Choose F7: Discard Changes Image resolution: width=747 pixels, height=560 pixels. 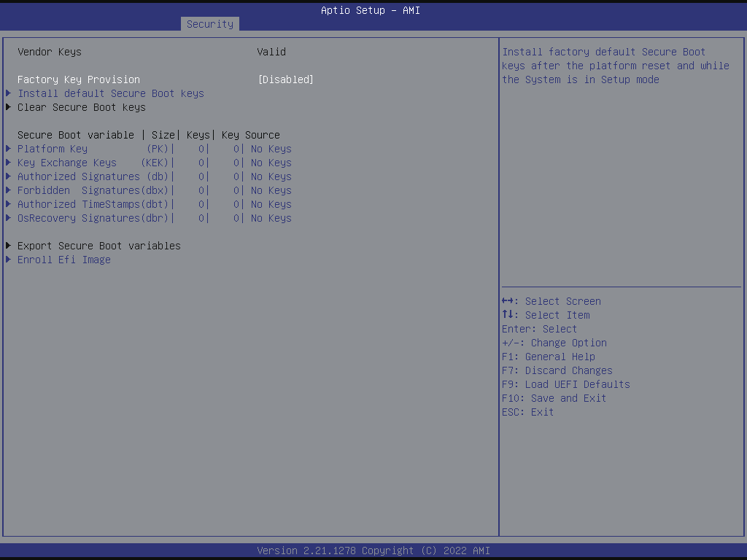click(x=557, y=370)
